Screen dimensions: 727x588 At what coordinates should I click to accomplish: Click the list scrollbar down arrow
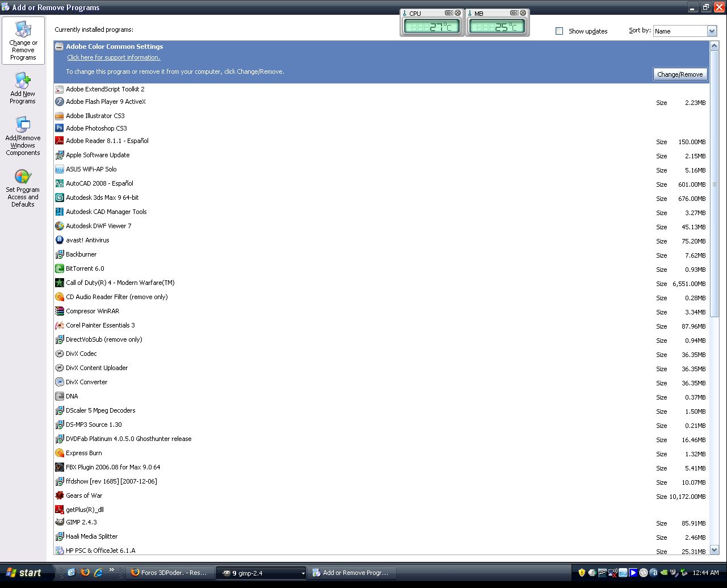pos(715,550)
